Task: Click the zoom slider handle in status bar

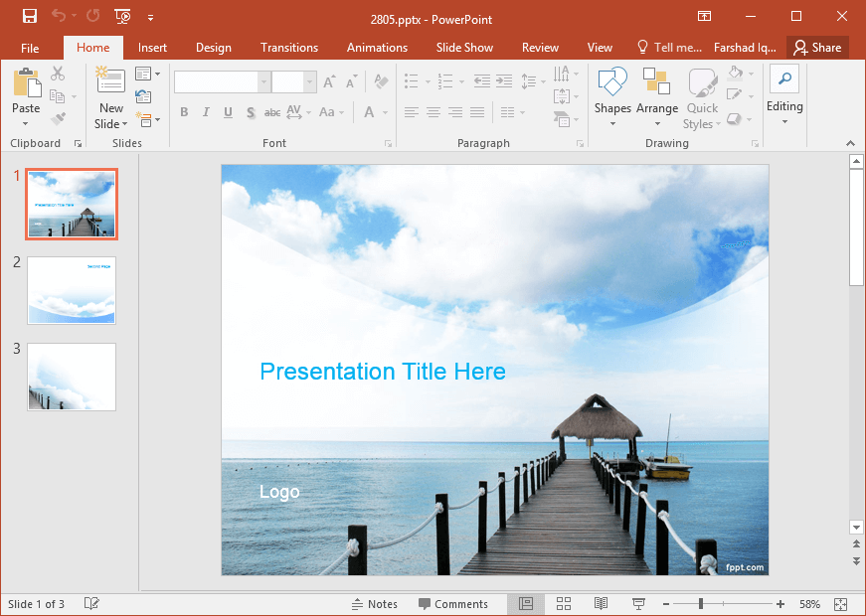Action: tap(701, 604)
